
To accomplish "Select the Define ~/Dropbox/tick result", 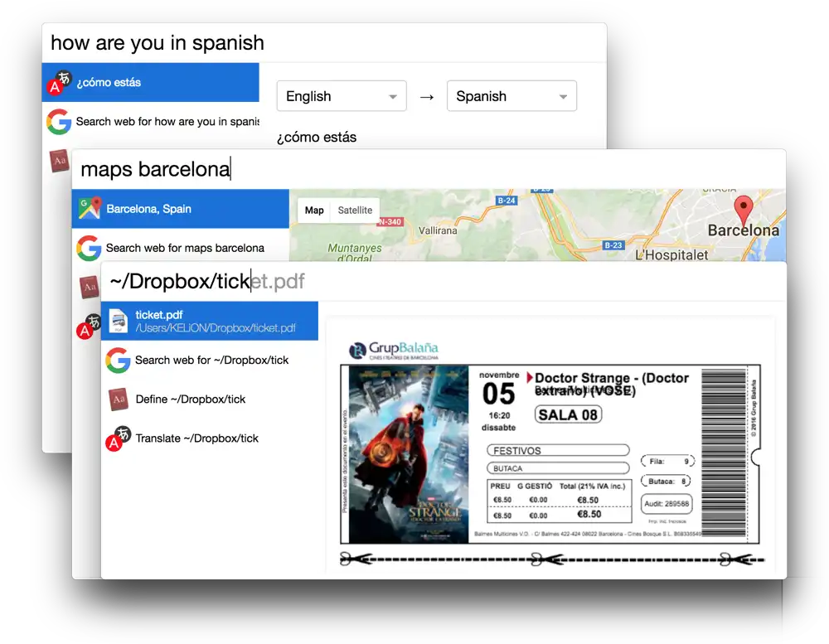I will 210,399.
